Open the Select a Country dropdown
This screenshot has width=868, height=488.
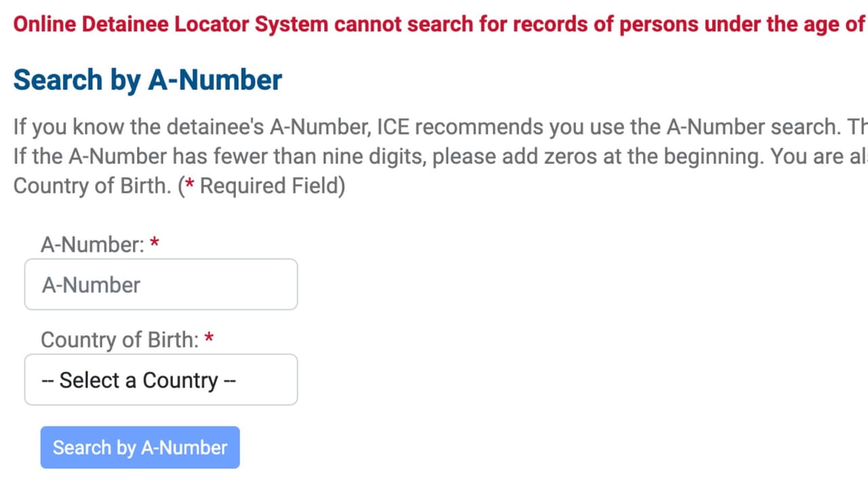click(x=161, y=380)
